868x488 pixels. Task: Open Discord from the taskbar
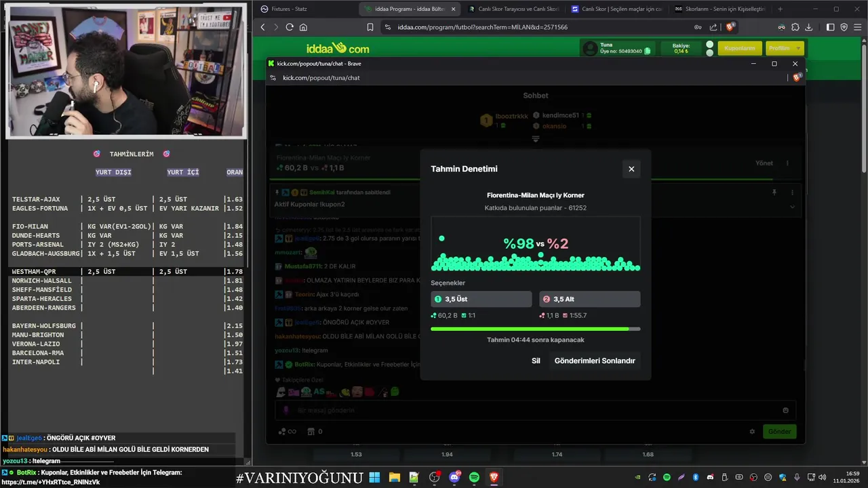coord(454,477)
